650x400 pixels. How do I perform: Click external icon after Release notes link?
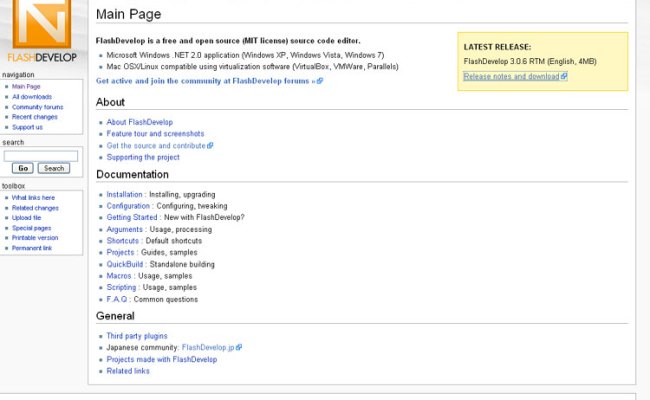coord(564,76)
